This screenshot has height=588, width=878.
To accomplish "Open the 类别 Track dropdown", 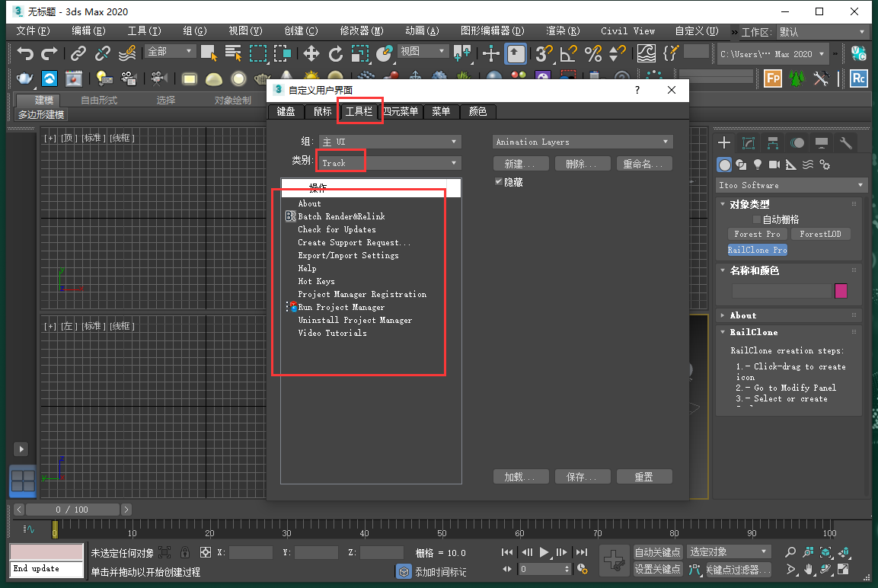I will (x=390, y=163).
